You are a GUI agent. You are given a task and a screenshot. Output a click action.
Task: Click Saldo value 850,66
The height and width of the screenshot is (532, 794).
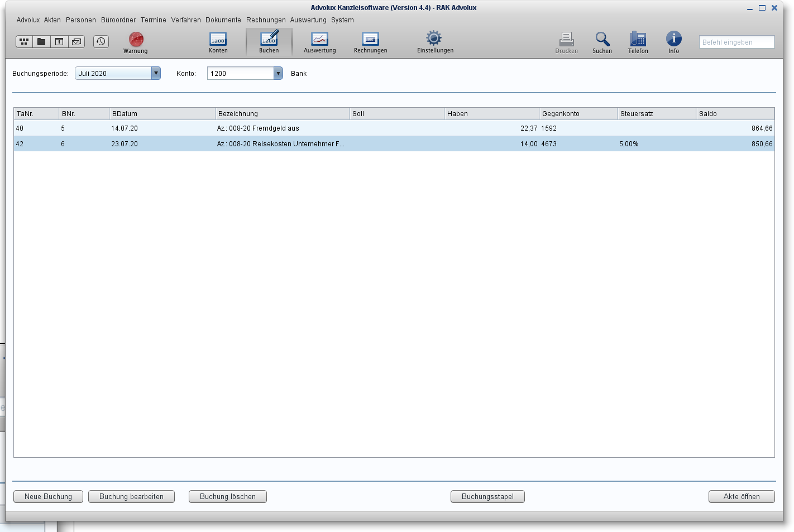762,144
